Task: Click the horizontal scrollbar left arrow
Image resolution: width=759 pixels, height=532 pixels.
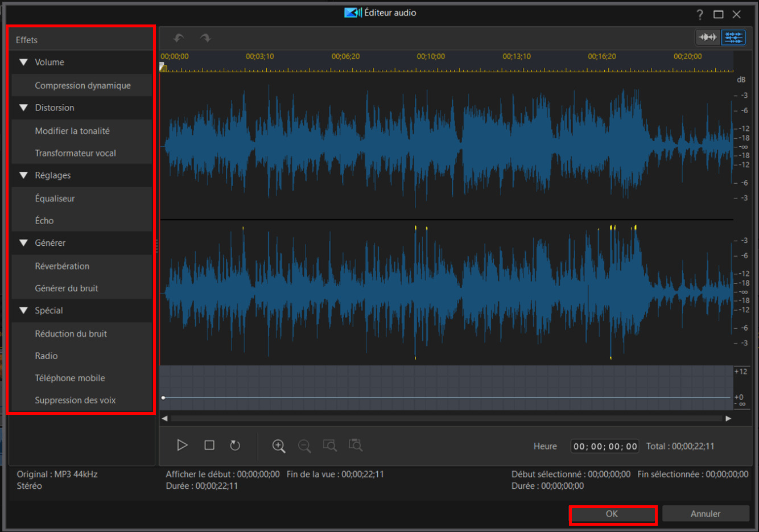Action: click(x=164, y=418)
